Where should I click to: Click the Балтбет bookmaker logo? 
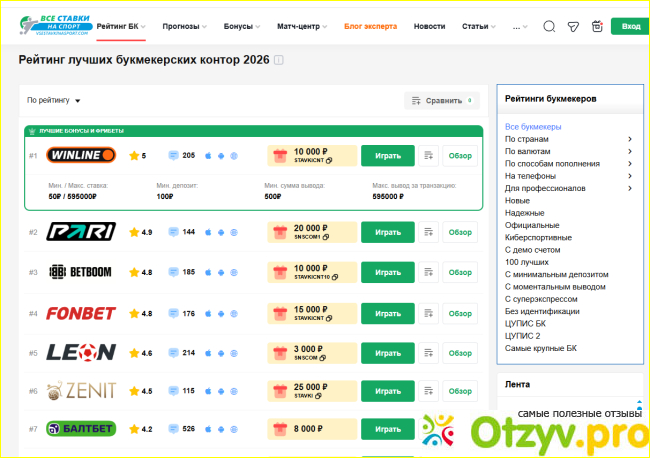[81, 429]
